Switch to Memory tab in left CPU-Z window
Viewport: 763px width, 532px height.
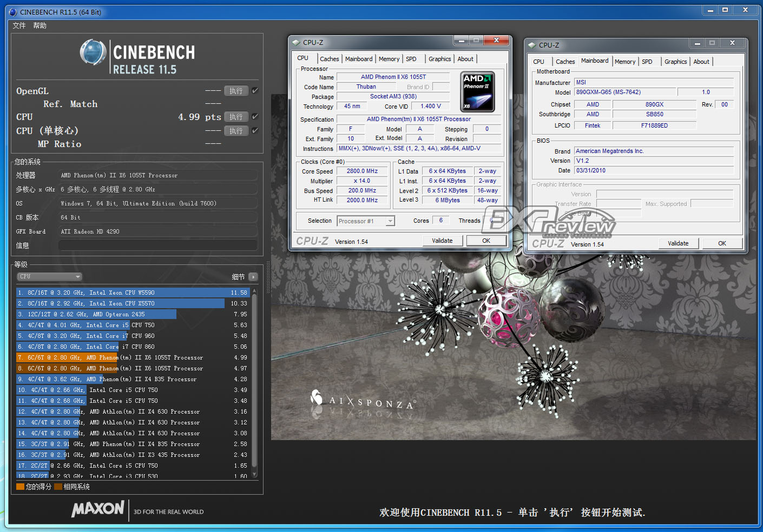389,59
